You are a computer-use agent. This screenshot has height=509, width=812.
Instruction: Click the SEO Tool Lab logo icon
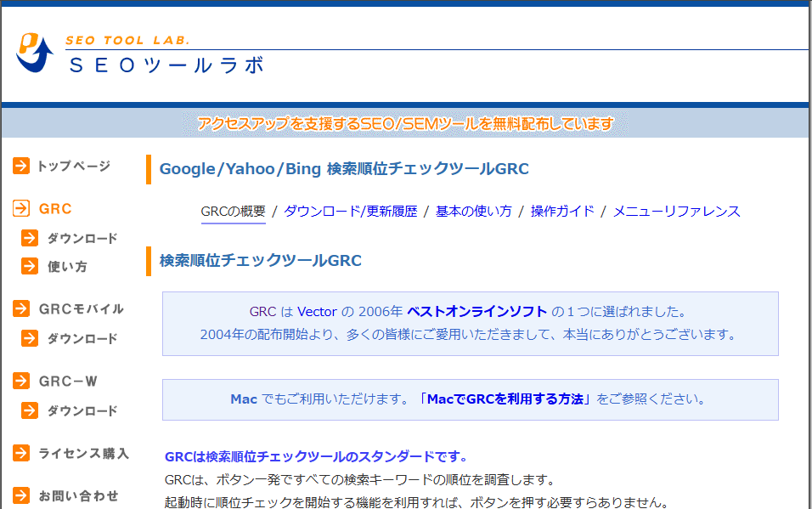pos(35,54)
